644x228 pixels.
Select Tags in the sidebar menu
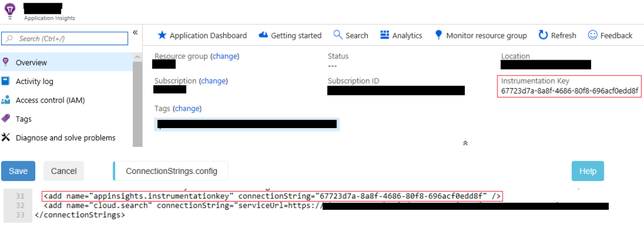pyautogui.click(x=67, y=119)
